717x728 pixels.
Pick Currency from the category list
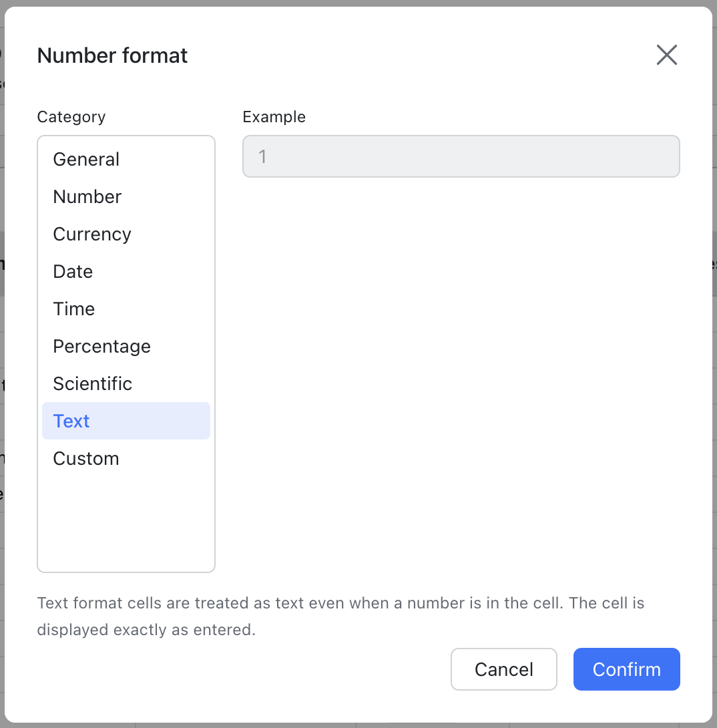(92, 234)
